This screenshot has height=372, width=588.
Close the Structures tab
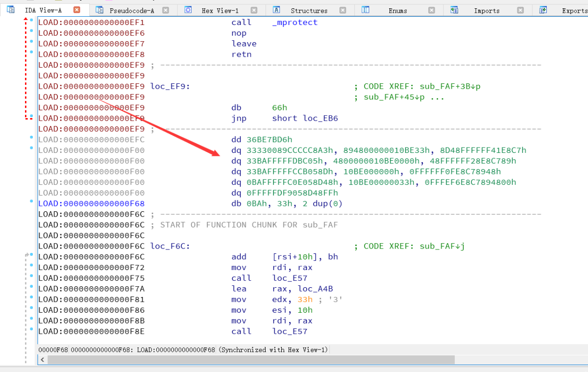(343, 10)
